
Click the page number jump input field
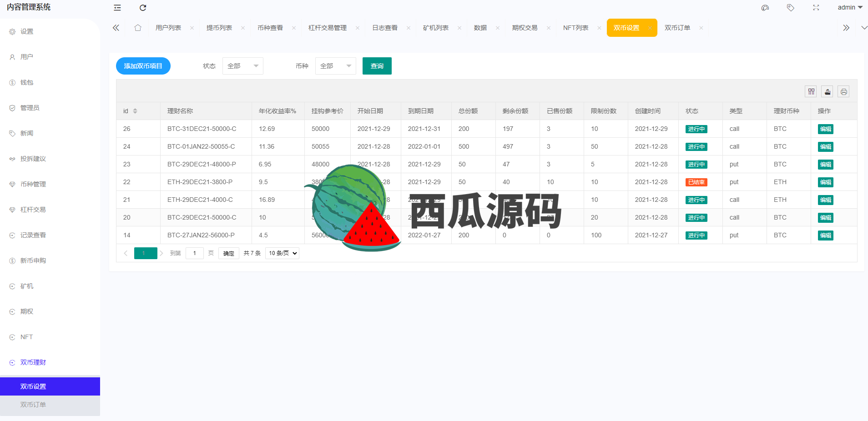(195, 253)
